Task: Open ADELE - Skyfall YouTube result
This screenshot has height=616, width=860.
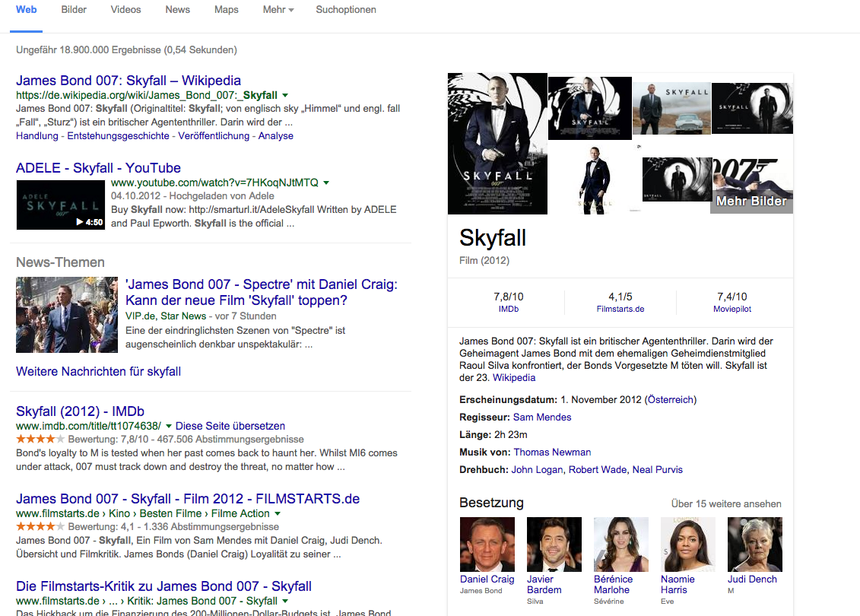Action: pyautogui.click(x=98, y=168)
